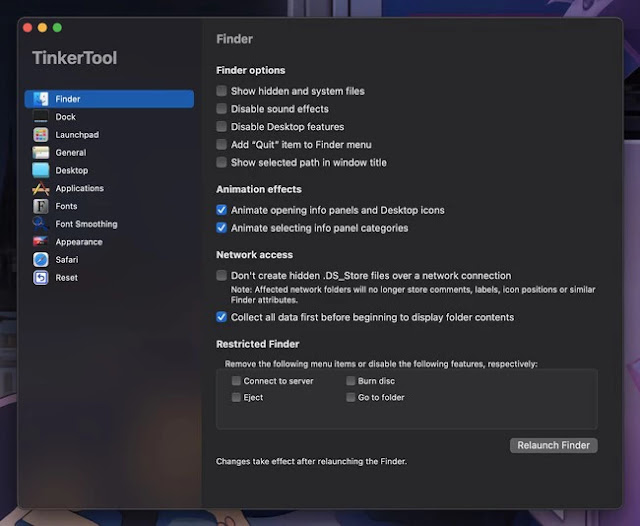Click the Desktop folder icon
The width and height of the screenshot is (640, 526).
(x=41, y=170)
